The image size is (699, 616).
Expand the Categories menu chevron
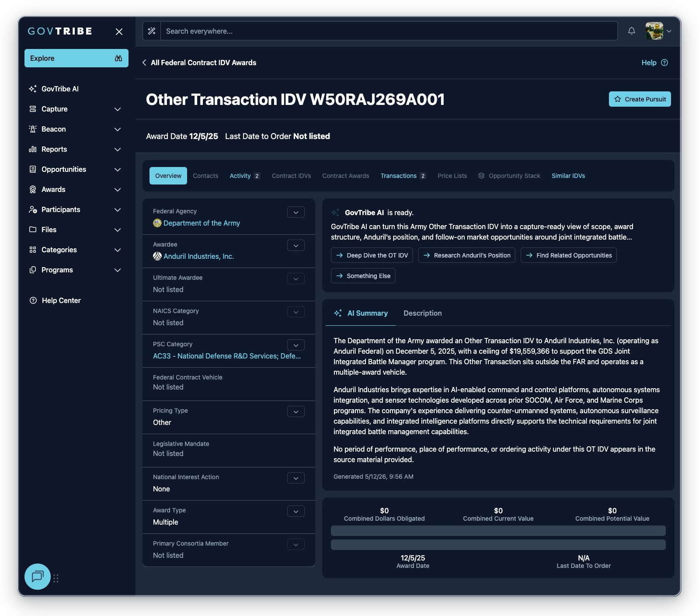pyautogui.click(x=118, y=250)
